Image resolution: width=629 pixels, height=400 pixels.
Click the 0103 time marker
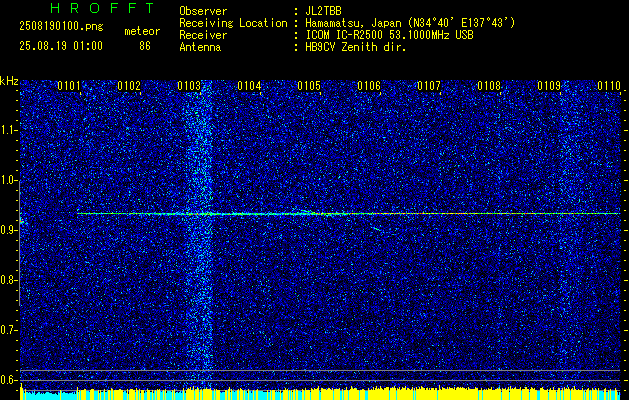pyautogui.click(x=189, y=86)
